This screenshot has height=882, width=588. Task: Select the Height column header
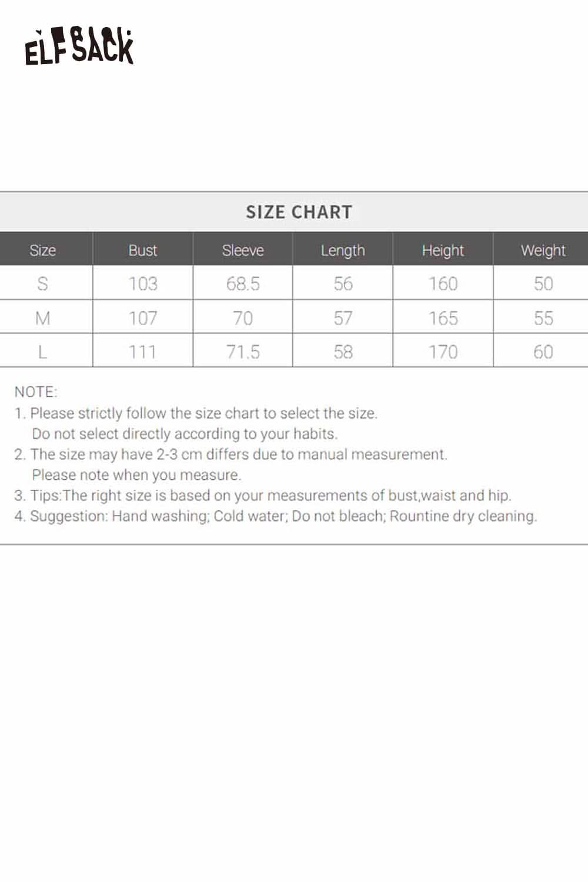point(443,250)
